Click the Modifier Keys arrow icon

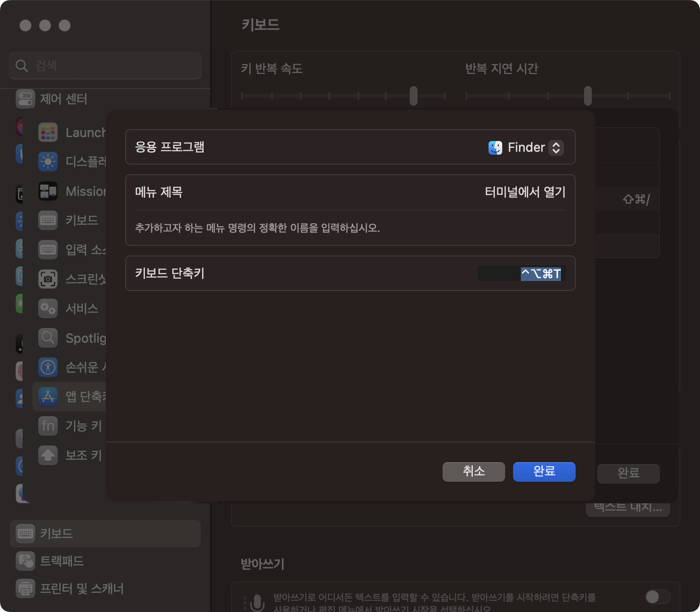[48, 455]
